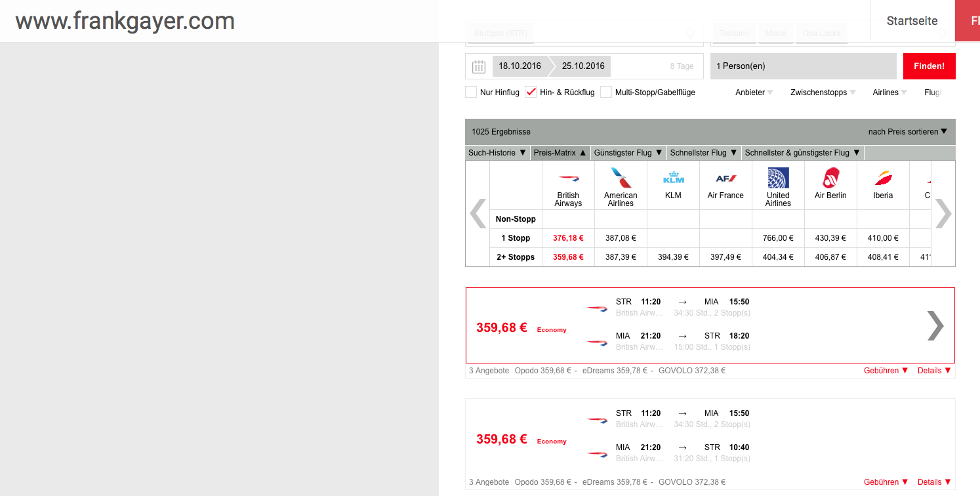This screenshot has height=496, width=980.
Task: Collapse the Preis-Matrix tab
Action: pyautogui.click(x=560, y=153)
